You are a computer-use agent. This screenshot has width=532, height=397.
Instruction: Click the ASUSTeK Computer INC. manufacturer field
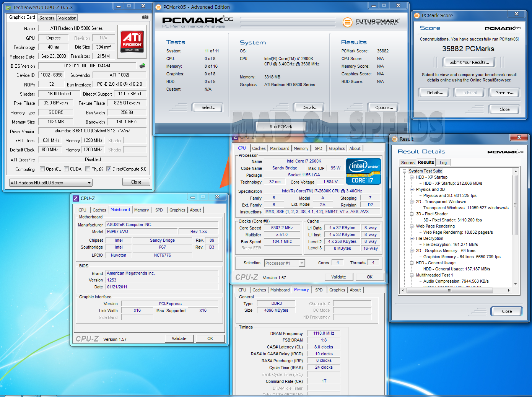coord(162,225)
